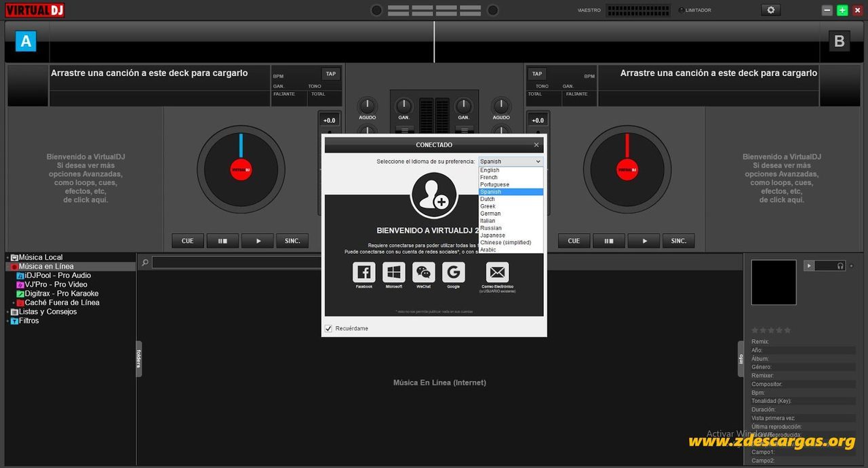Click the search magnifier icon

(x=144, y=262)
